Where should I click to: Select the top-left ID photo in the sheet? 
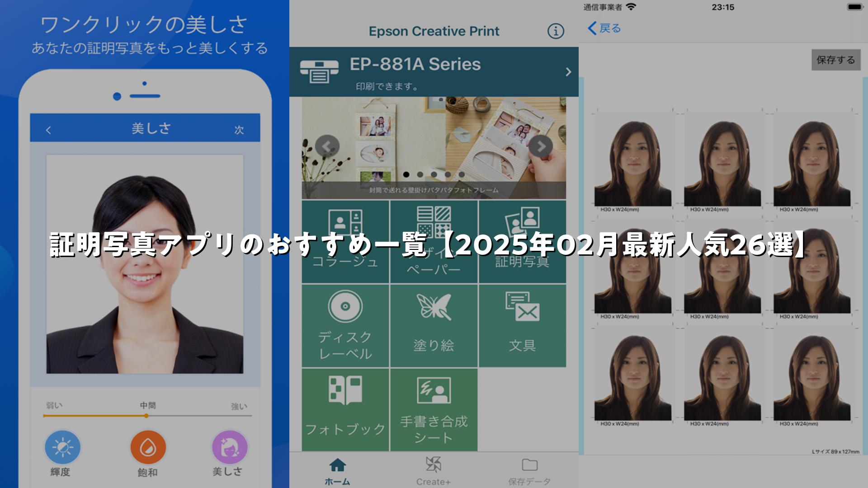tap(633, 163)
